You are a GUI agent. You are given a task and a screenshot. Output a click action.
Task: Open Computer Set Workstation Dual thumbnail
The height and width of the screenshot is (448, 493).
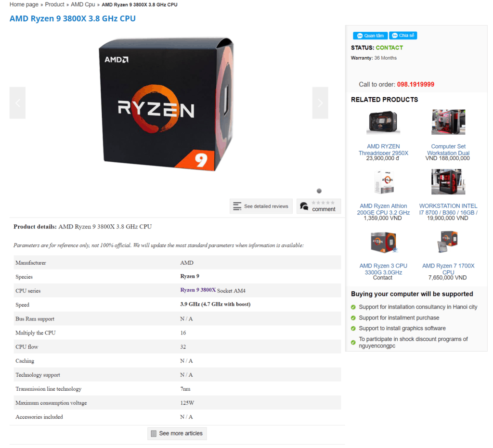(x=448, y=122)
